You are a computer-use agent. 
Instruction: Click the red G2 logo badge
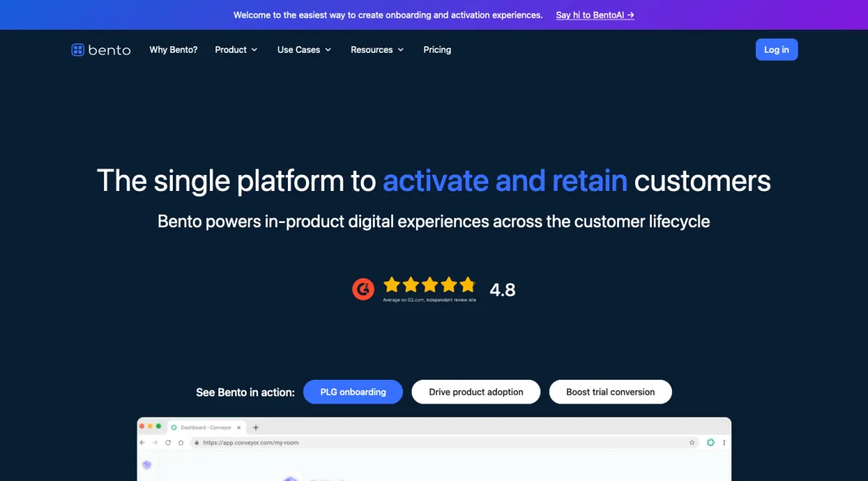point(363,289)
